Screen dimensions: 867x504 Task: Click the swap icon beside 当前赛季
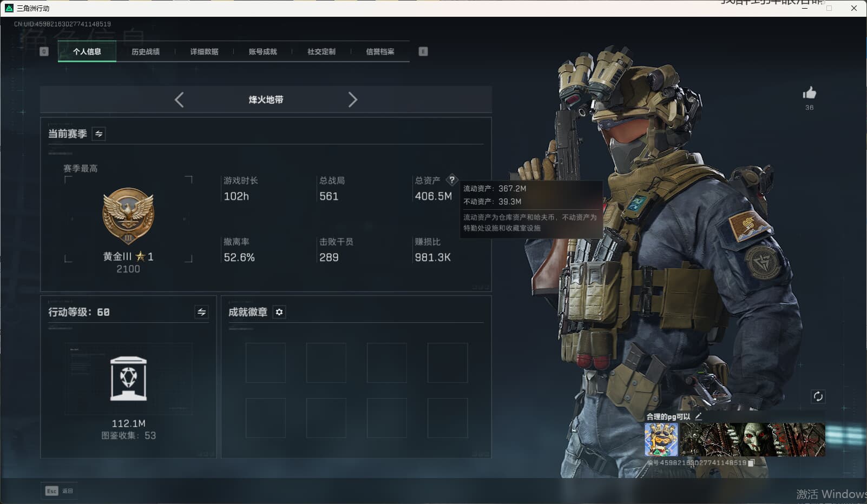coord(98,134)
